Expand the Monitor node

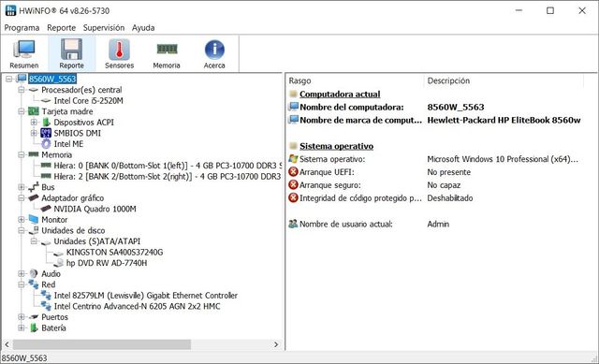coord(22,220)
